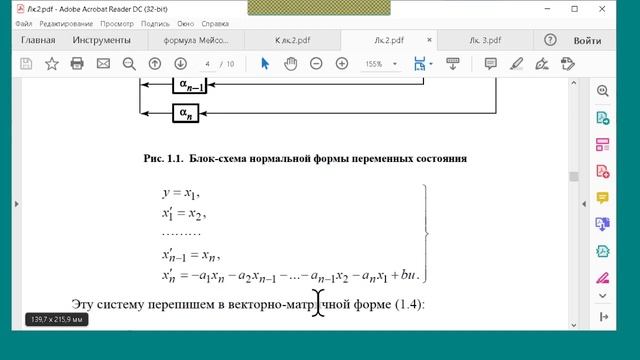Click the equation line "y = x1,"
Image resolution: width=640 pixels, height=360 pixels.
pyautogui.click(x=181, y=193)
